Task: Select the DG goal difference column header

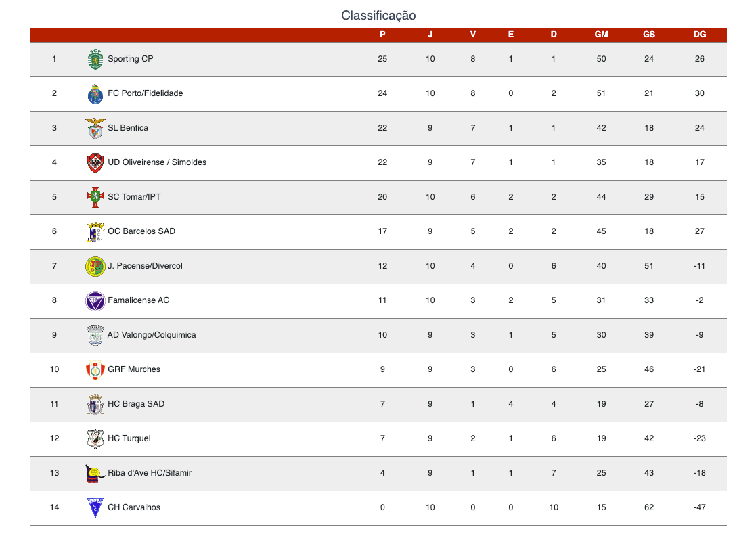Action: tap(700, 35)
